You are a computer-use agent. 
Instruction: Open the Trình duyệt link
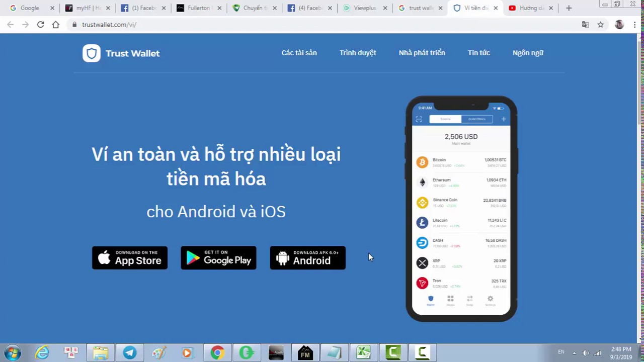tap(358, 53)
